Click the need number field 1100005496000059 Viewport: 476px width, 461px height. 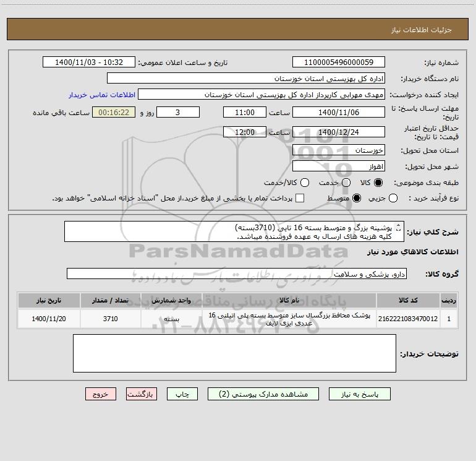click(x=339, y=62)
